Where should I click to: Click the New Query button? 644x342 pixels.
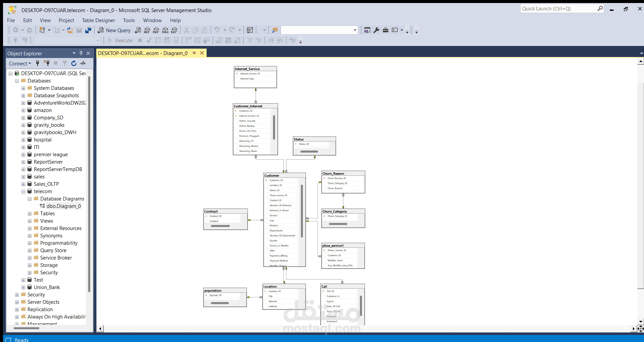114,30
